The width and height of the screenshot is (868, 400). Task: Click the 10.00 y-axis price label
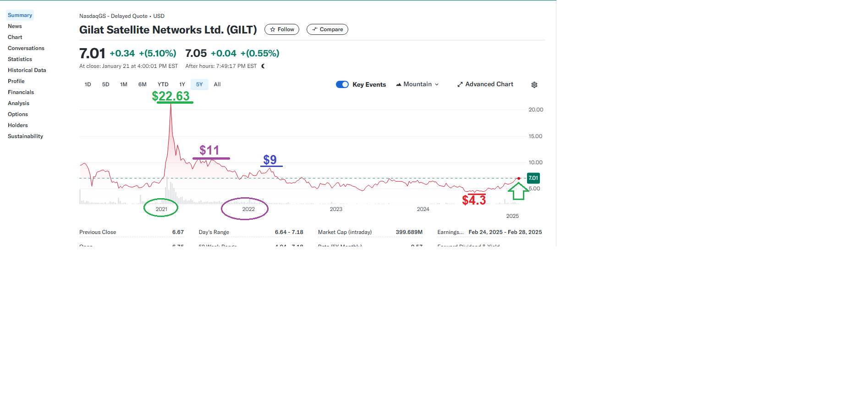click(536, 162)
